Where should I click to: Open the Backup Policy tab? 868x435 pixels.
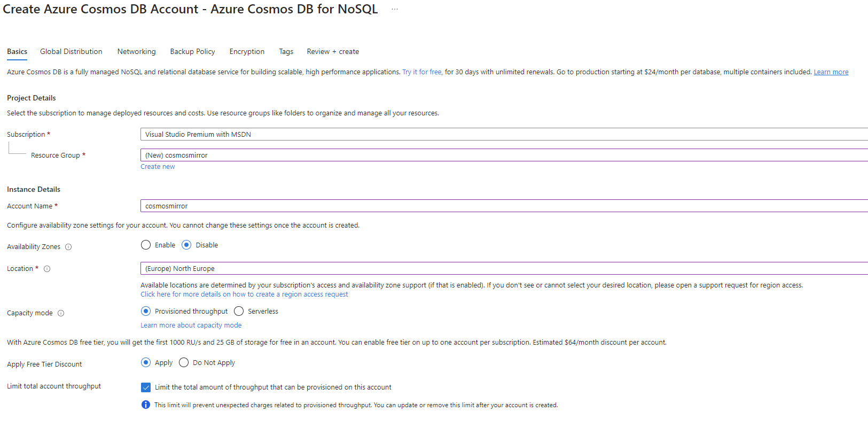click(192, 52)
